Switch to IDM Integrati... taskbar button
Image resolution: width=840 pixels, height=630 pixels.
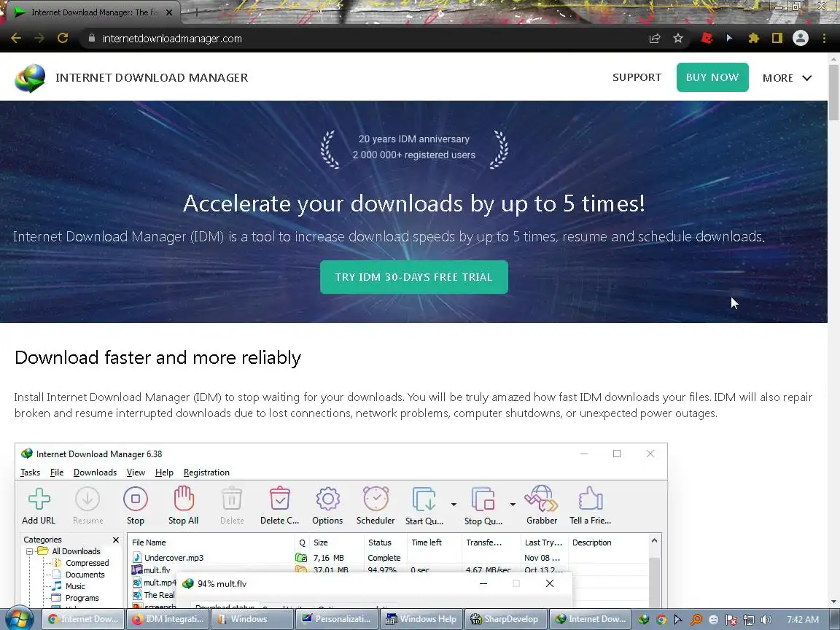tap(168, 619)
